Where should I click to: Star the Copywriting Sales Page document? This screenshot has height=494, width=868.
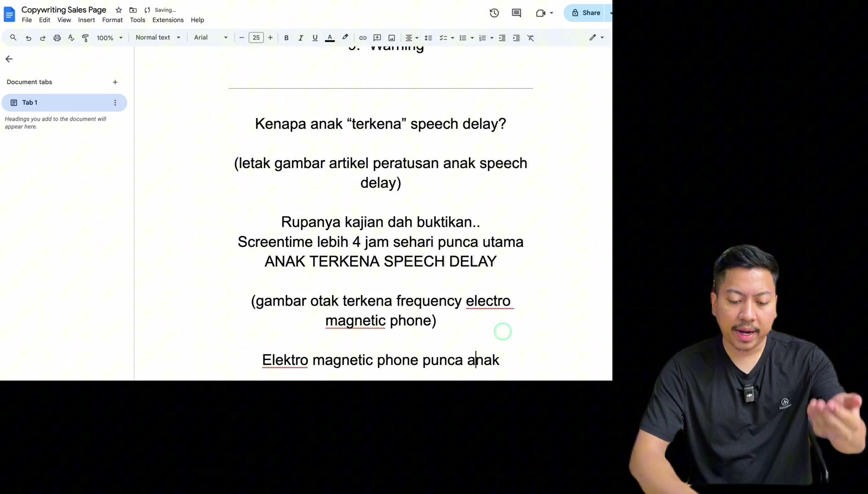pos(118,10)
